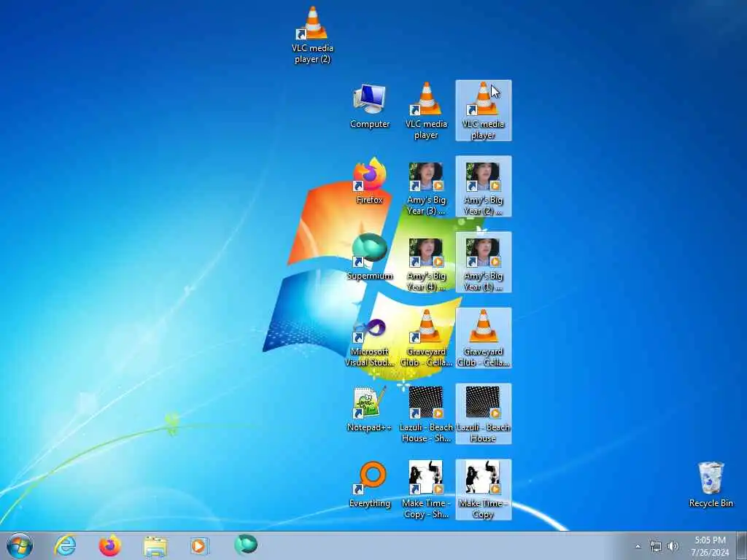Select the Notepad++ desktop shortcut

[370, 408]
